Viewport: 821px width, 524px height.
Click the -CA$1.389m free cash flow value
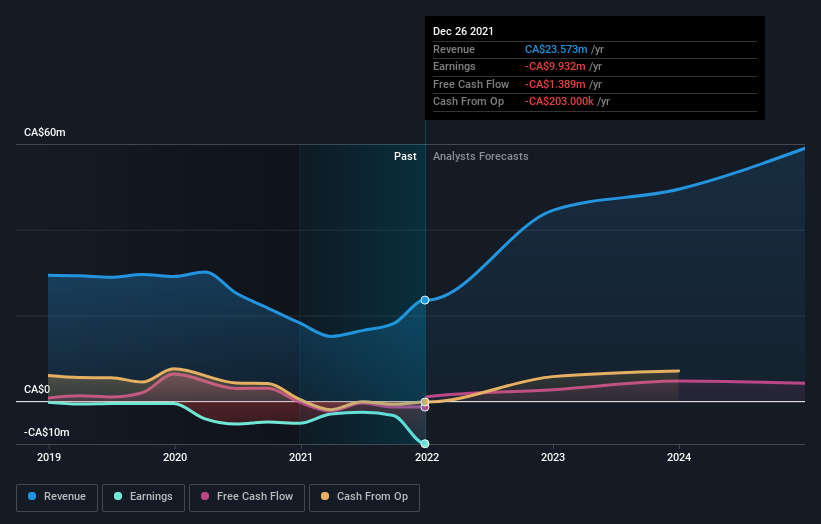[x=555, y=84]
